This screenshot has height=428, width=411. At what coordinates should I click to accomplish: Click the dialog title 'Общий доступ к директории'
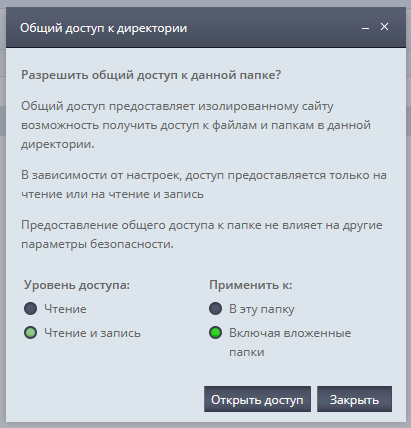pyautogui.click(x=103, y=28)
